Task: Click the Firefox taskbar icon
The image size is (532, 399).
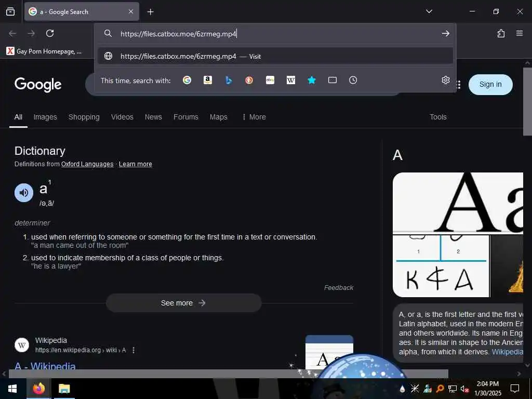Action: coord(38,389)
